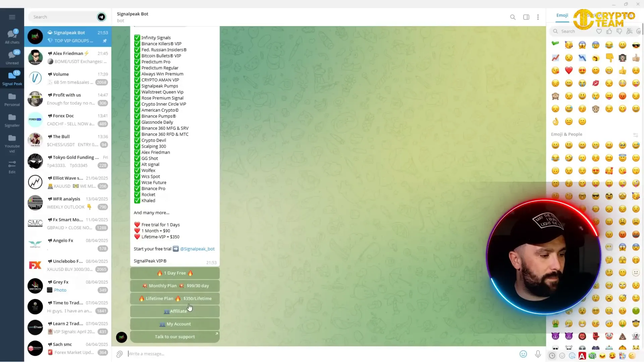Open the All chats folder
Screen dimensions: 644x362
click(x=12, y=37)
